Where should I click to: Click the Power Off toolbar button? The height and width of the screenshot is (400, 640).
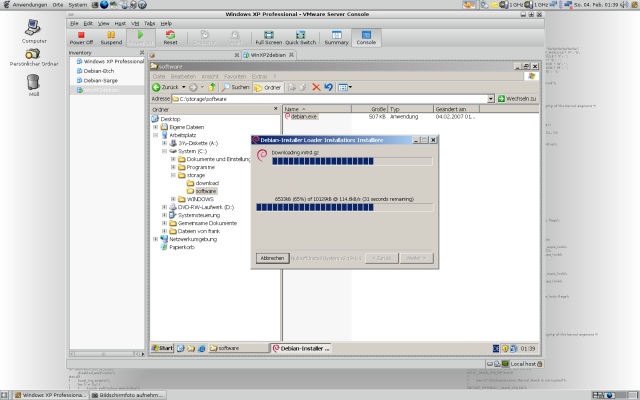[81, 38]
